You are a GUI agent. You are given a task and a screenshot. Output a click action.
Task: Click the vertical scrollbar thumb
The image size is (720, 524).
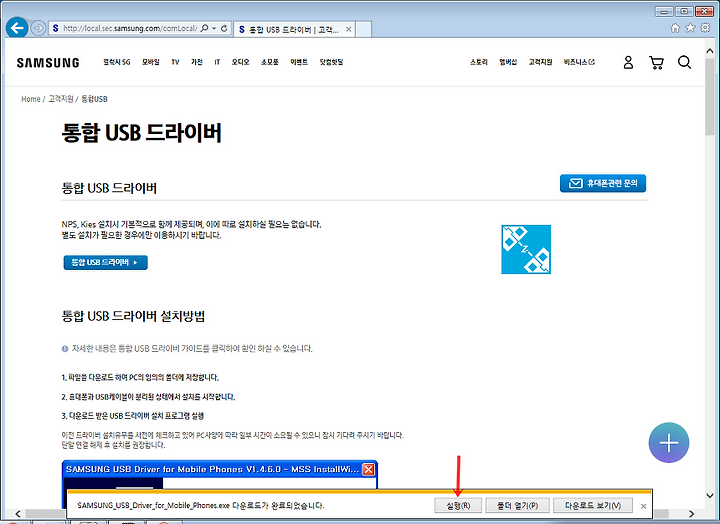coord(710,97)
